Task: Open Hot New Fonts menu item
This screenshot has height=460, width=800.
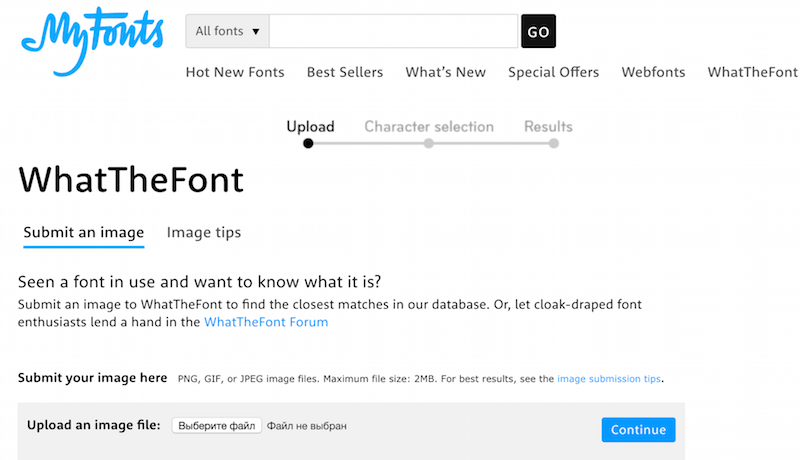Action: coord(235,72)
